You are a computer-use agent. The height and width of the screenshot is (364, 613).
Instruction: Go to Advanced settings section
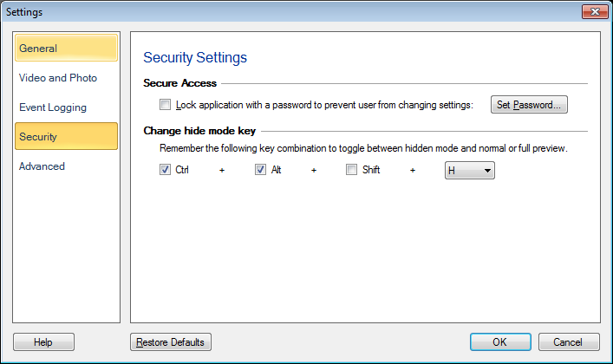(66, 166)
